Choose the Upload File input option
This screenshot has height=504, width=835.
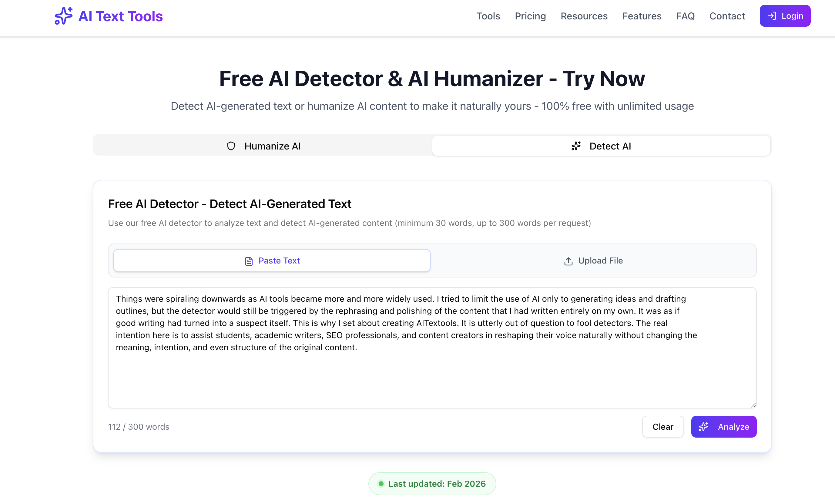coord(593,261)
